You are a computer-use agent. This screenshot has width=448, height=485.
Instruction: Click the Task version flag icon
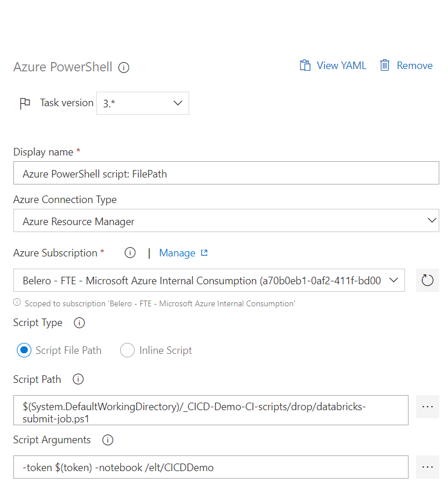(x=25, y=103)
